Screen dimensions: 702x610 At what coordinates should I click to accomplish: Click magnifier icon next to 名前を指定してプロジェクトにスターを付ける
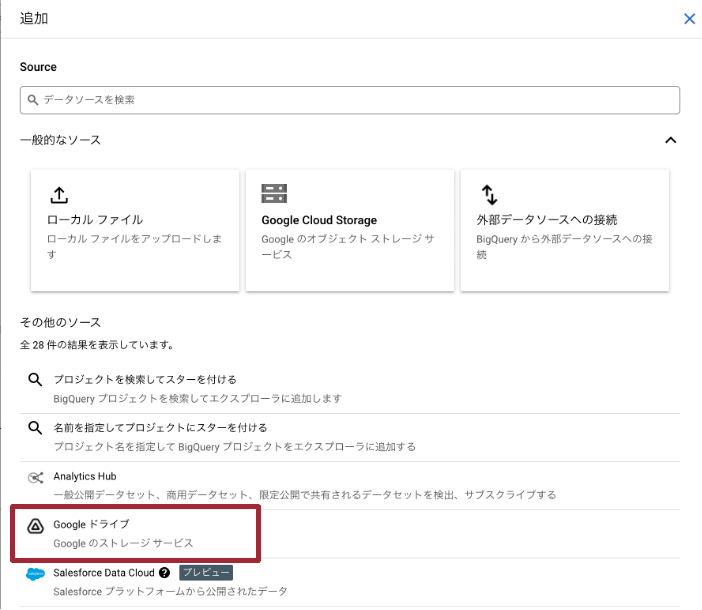click(x=34, y=428)
